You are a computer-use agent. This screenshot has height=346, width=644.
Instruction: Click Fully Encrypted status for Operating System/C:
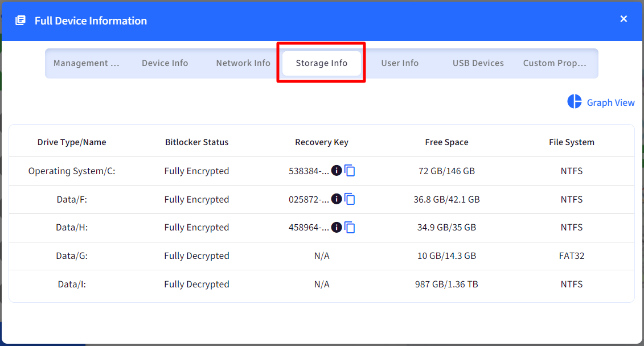197,171
